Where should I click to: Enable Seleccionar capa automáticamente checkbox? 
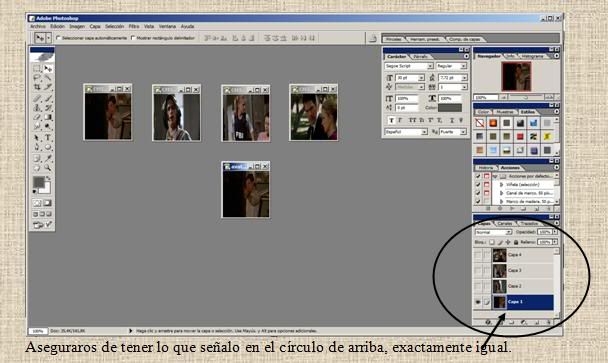(59, 38)
